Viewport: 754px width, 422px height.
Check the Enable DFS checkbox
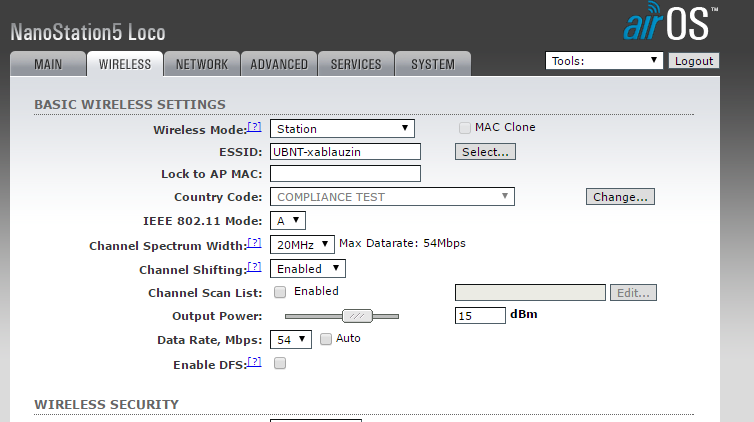pyautogui.click(x=280, y=363)
